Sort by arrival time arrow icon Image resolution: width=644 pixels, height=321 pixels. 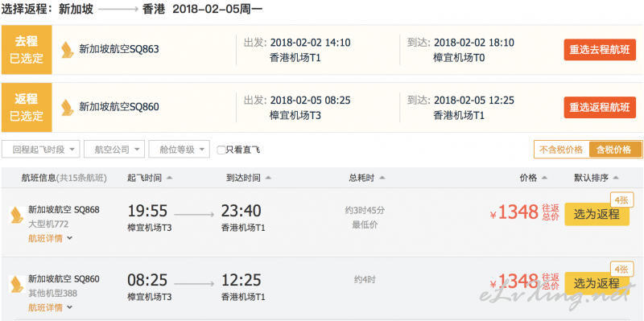[x=268, y=178]
